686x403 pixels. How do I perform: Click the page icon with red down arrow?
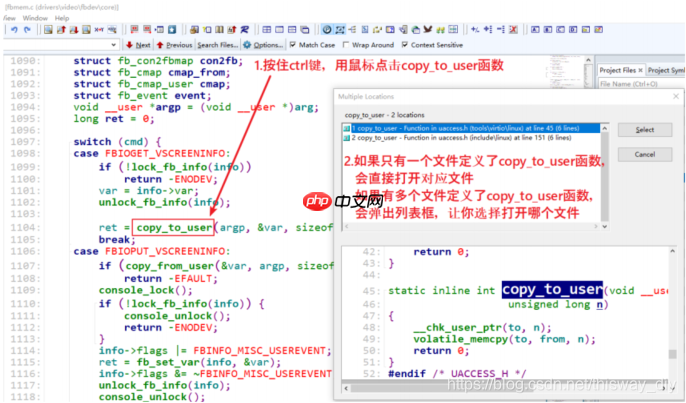74,30
